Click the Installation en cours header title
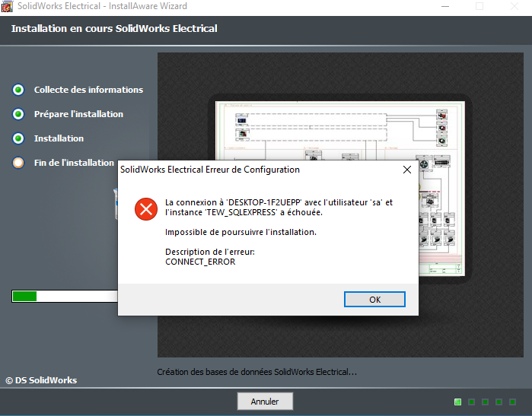This screenshot has width=532, height=416. click(x=114, y=28)
